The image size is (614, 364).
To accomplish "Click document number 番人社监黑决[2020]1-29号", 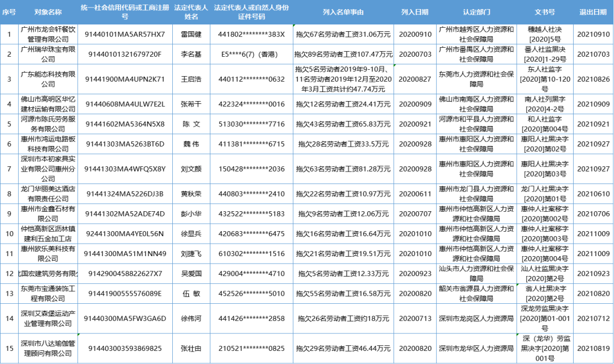I will tap(545, 55).
